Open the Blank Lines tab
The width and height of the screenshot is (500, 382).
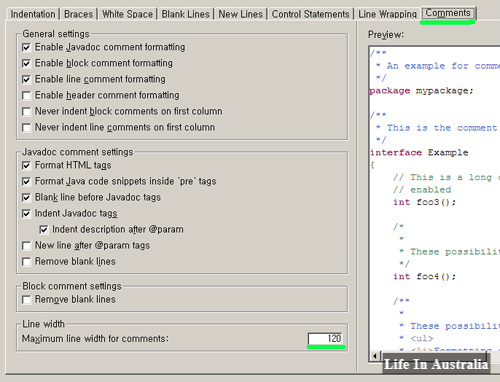point(185,14)
